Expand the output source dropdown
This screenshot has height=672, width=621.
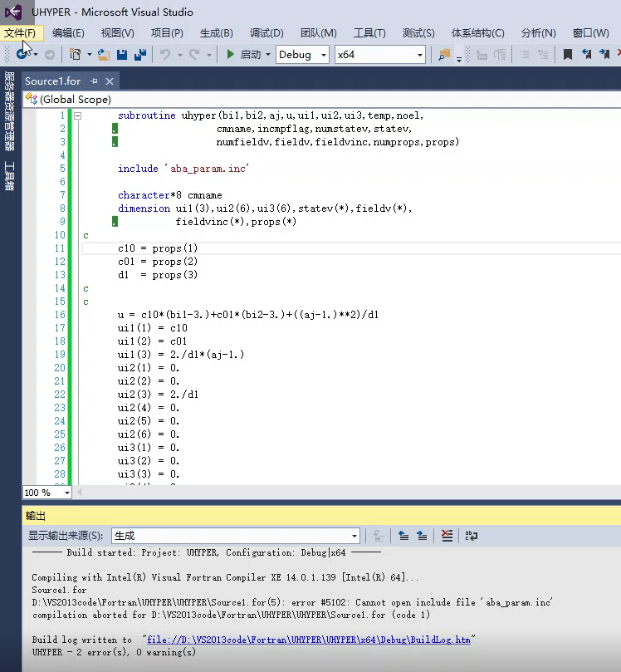coord(355,536)
